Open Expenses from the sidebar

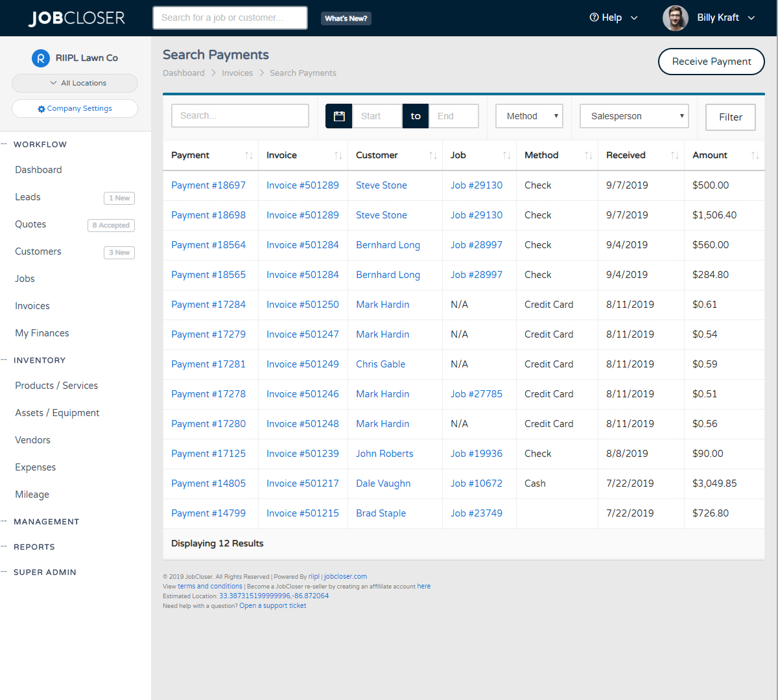coord(35,467)
